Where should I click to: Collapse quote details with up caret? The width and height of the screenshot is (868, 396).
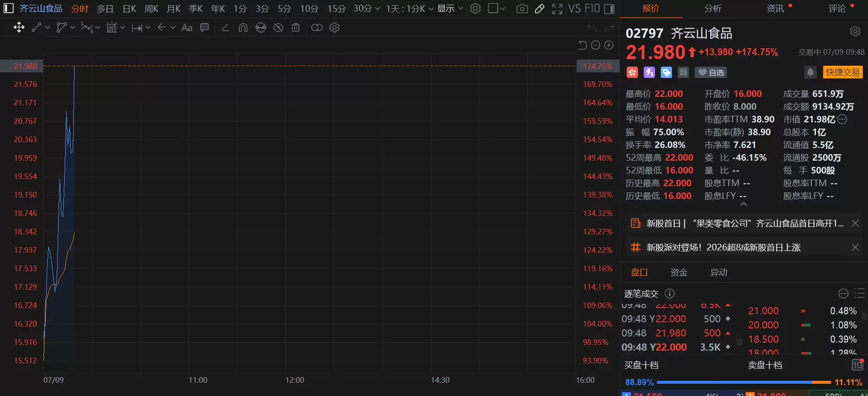(x=744, y=204)
